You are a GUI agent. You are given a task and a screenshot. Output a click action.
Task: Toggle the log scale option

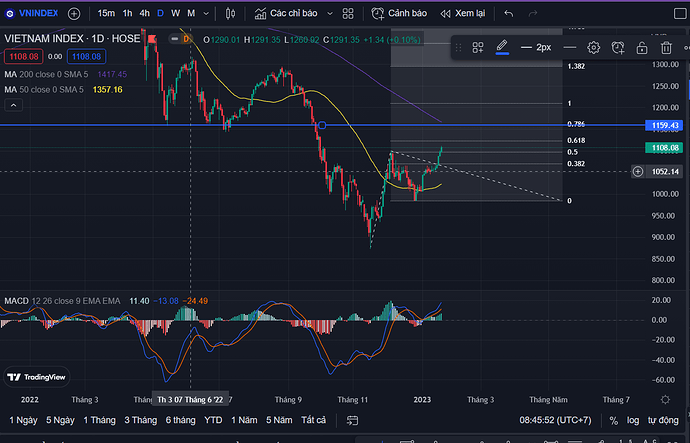pos(632,420)
